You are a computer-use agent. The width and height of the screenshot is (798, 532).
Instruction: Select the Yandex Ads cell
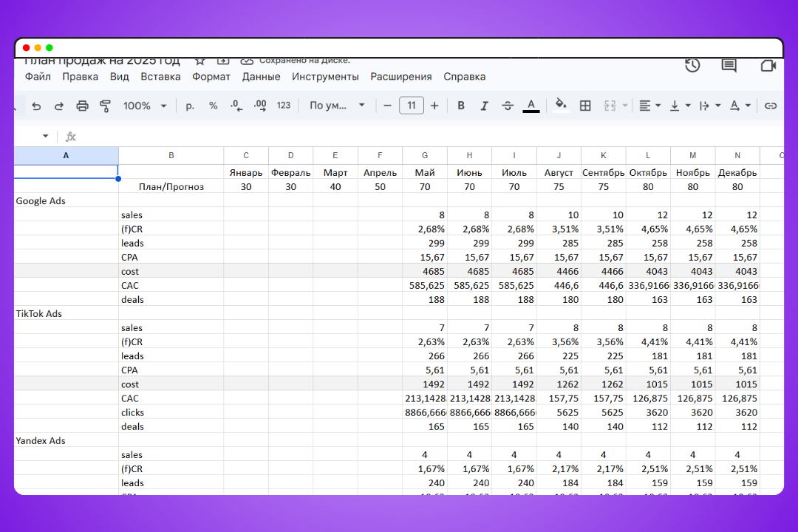point(66,440)
